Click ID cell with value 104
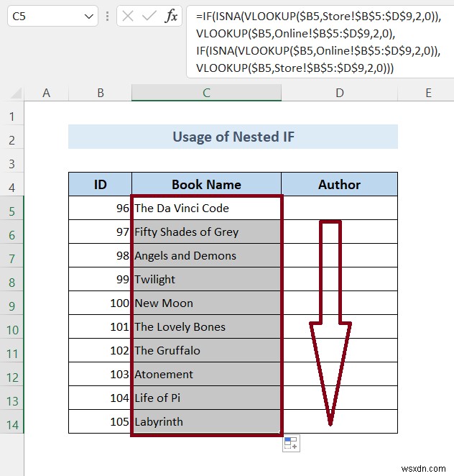The height and width of the screenshot is (476, 454). [100, 398]
